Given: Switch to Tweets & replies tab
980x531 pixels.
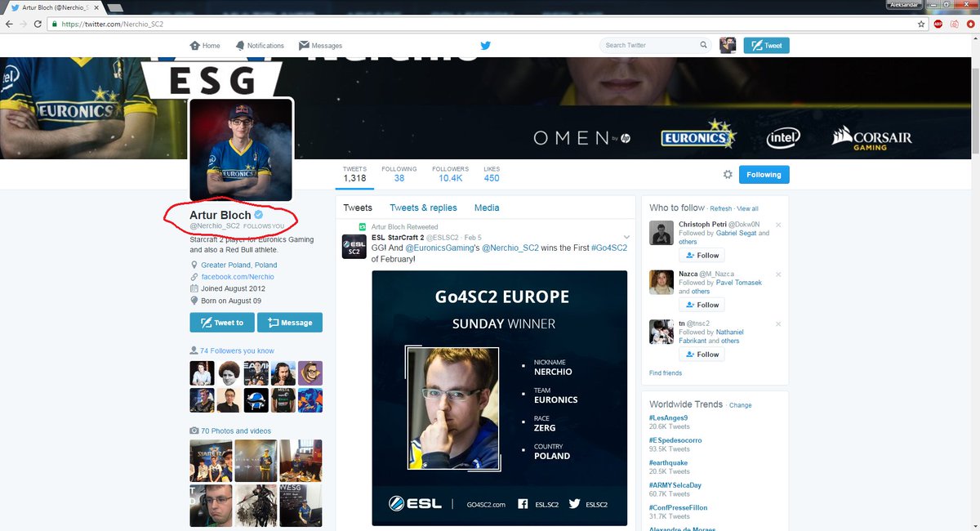Looking at the screenshot, I should pyautogui.click(x=423, y=207).
